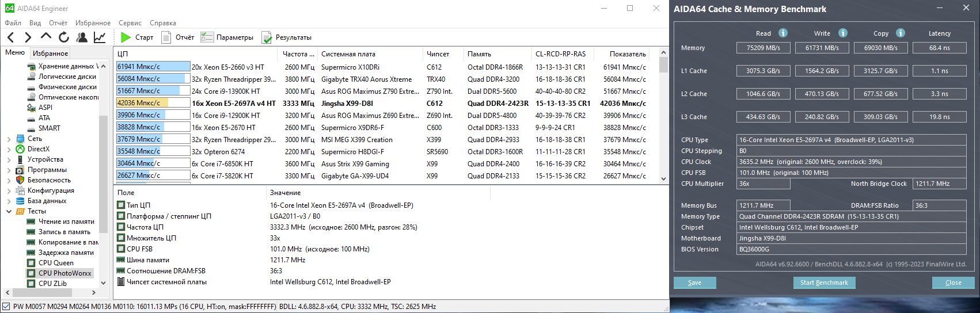980x313 pixels.
Task: Expand the Конфигурация tree node
Action: tap(9, 190)
